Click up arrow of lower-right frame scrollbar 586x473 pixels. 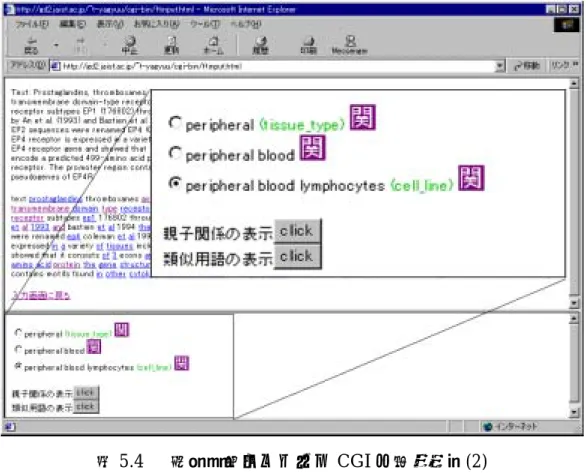click(x=574, y=318)
